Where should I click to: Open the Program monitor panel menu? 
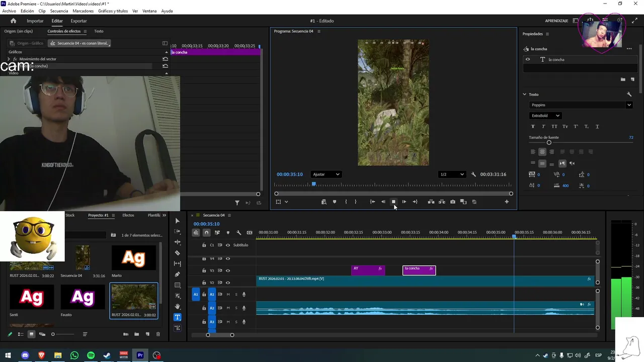click(318, 31)
